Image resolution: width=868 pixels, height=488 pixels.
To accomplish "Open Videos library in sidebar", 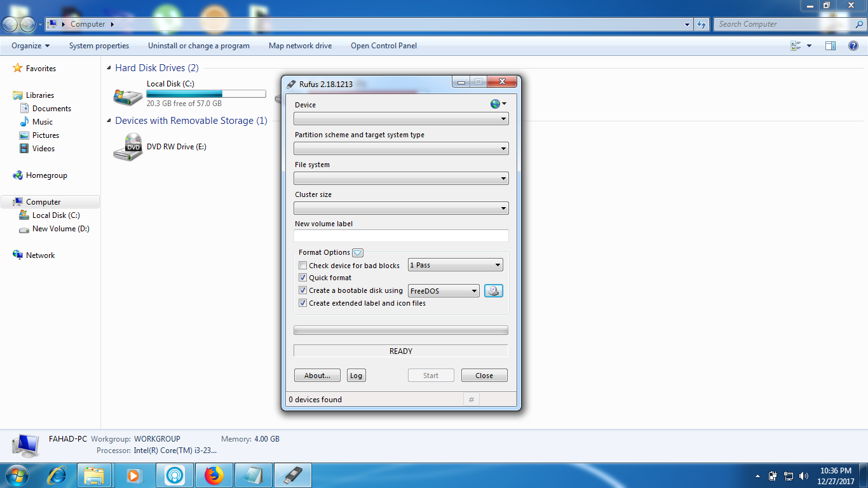I will click(x=44, y=149).
